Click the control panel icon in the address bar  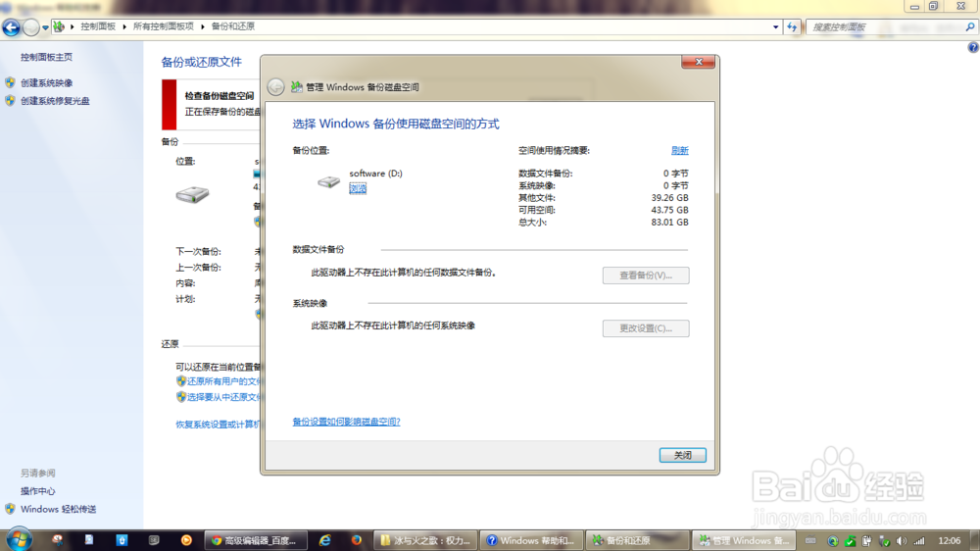[x=59, y=26]
